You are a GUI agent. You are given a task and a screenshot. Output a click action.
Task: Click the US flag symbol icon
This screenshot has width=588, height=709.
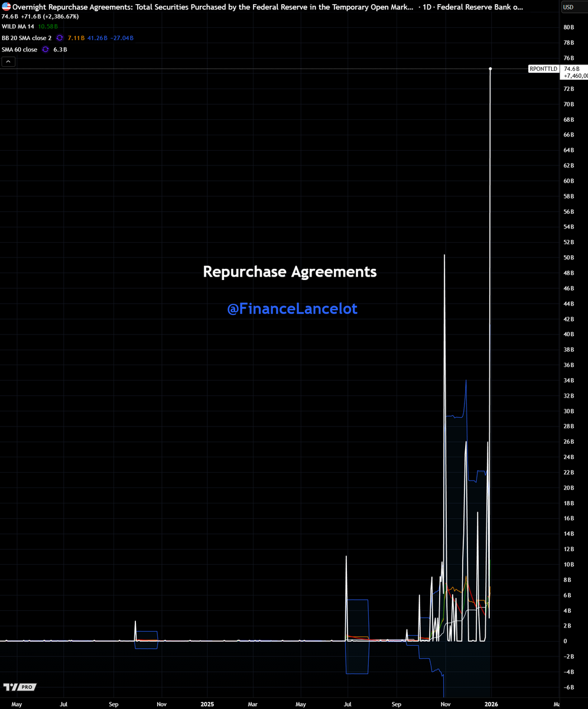tap(6, 6)
